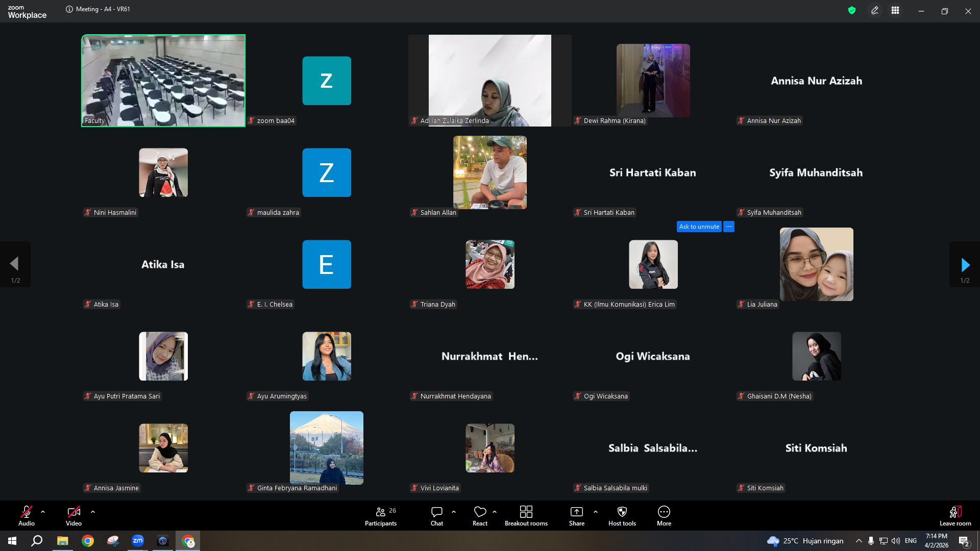Open the weather widget showing 25°C
The width and height of the screenshot is (980, 551).
805,541
